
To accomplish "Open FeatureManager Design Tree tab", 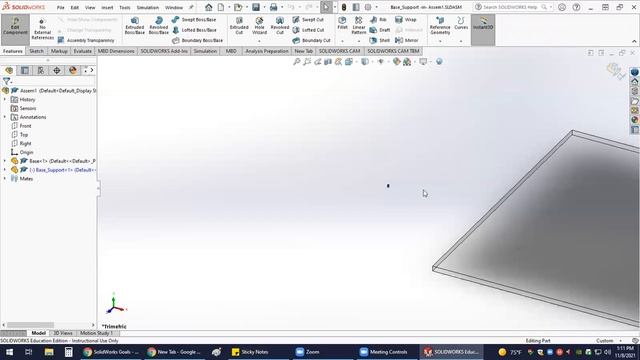I will [9, 71].
